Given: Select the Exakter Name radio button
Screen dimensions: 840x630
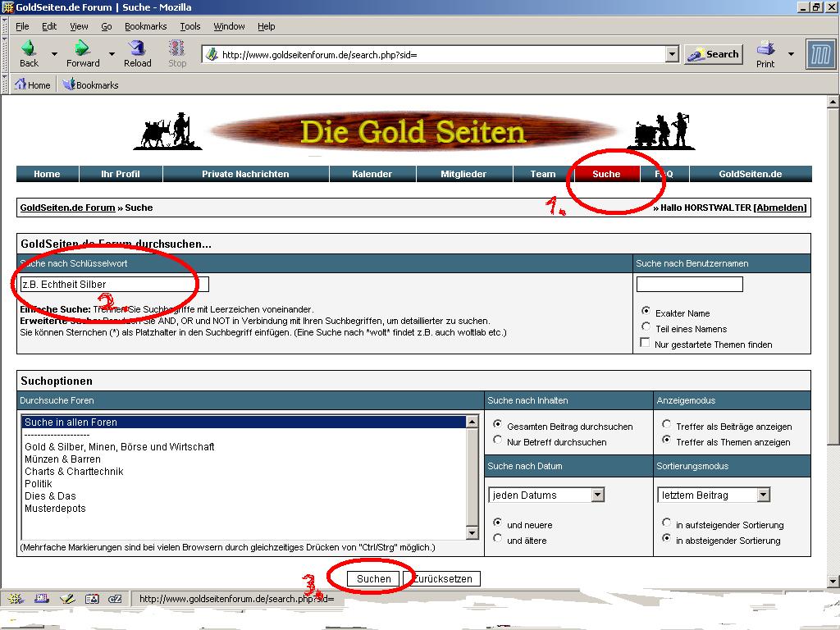Looking at the screenshot, I should coord(646,311).
